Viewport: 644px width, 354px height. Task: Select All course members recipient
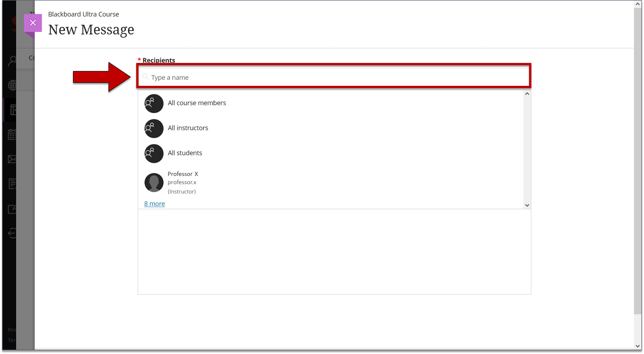point(197,103)
